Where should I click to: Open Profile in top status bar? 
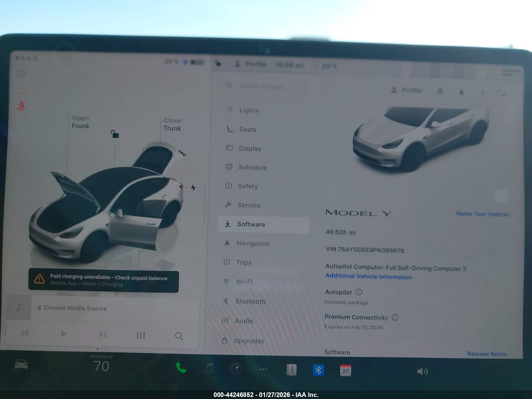[x=250, y=64]
